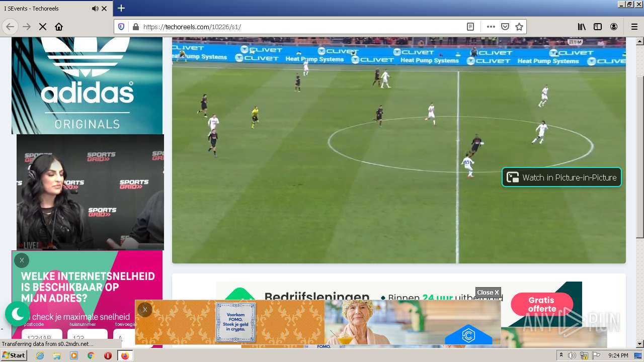Click the postcode input field
The width and height of the screenshot is (644, 362).
tap(42, 338)
